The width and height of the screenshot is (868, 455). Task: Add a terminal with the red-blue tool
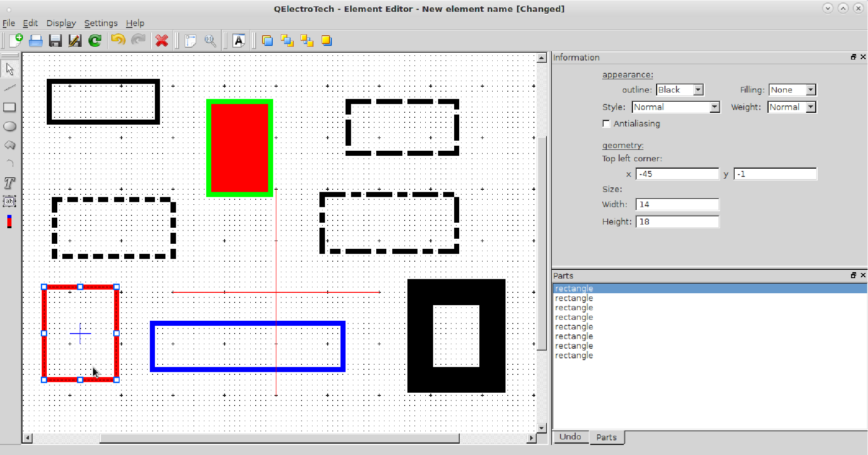pyautogui.click(x=9, y=221)
